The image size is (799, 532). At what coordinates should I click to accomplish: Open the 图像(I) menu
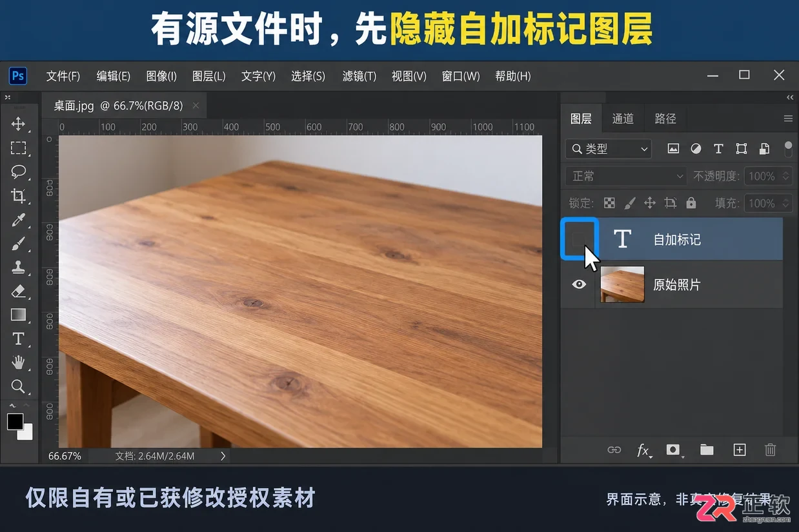(161, 76)
